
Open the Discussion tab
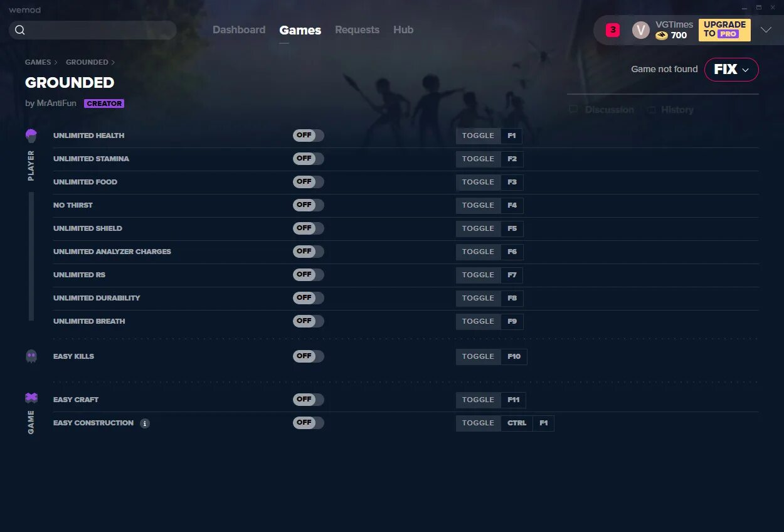pos(602,110)
